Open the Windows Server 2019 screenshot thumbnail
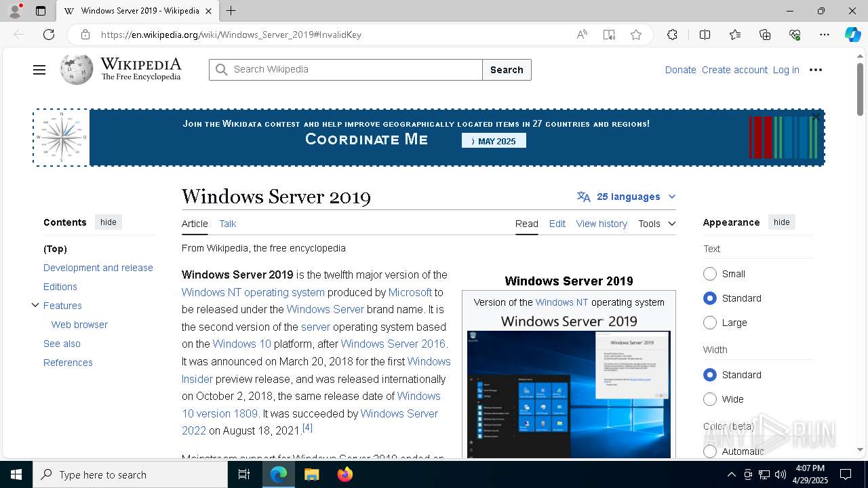 coord(569,394)
